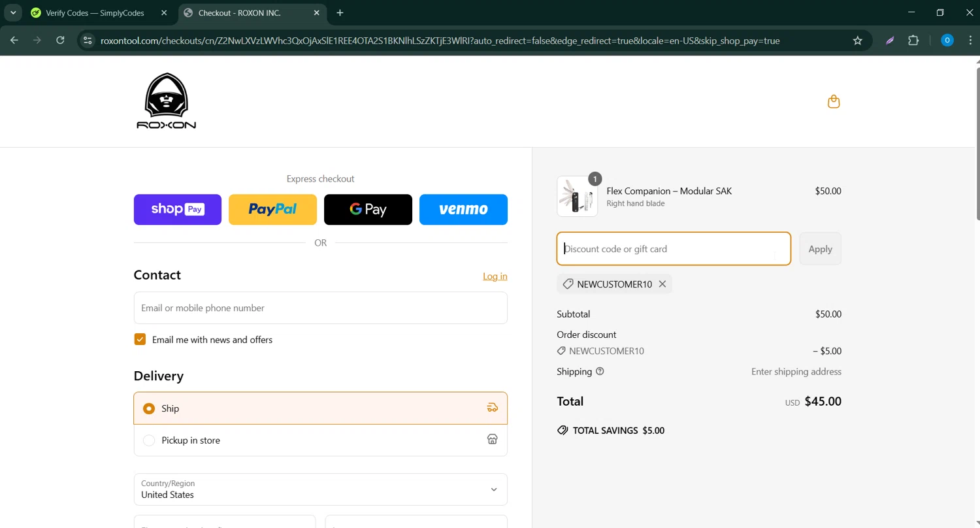
Task: Click the delivery truck icon in Ship row
Action: 493,408
